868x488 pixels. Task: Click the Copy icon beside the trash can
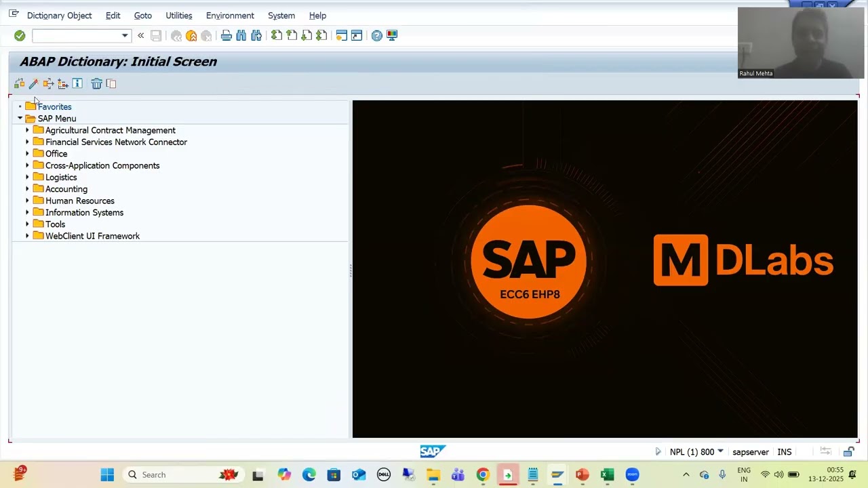click(111, 83)
